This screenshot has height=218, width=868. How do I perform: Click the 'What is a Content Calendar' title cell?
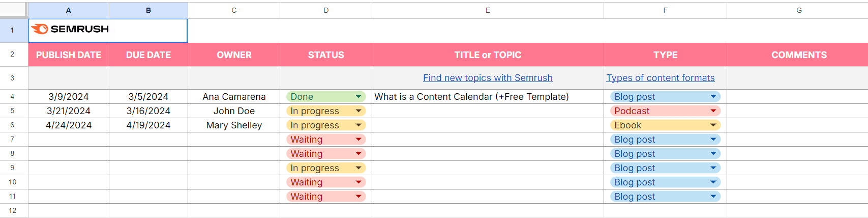[x=471, y=97]
